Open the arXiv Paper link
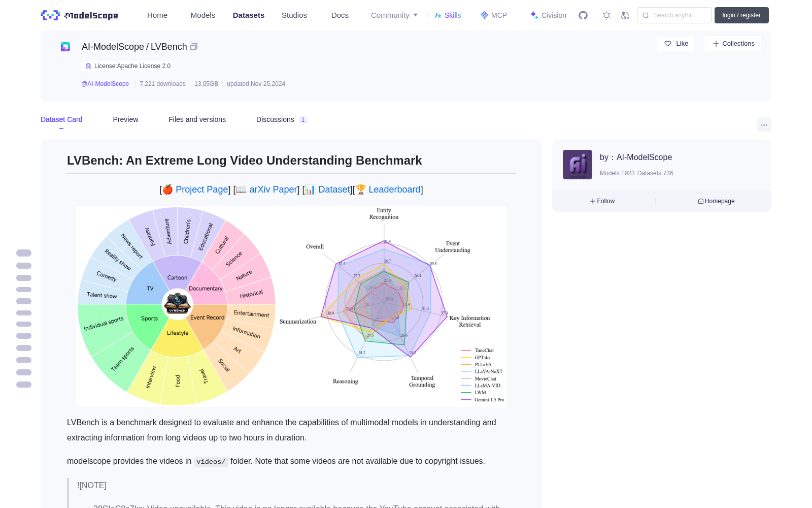 click(x=273, y=189)
